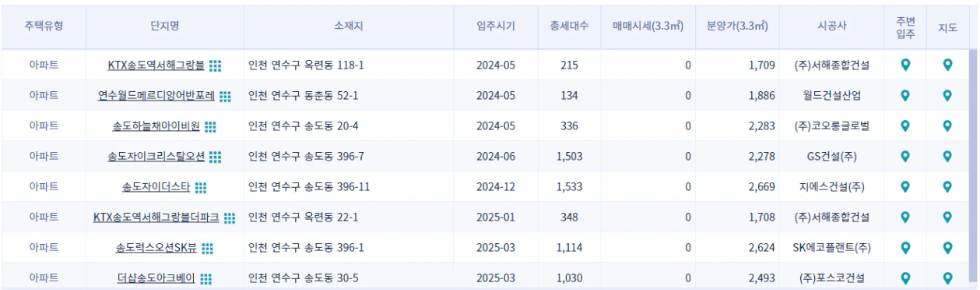The height and width of the screenshot is (290, 980).
Task: Open the KTX송도역서해그랑블 complex link
Action: pos(156,65)
